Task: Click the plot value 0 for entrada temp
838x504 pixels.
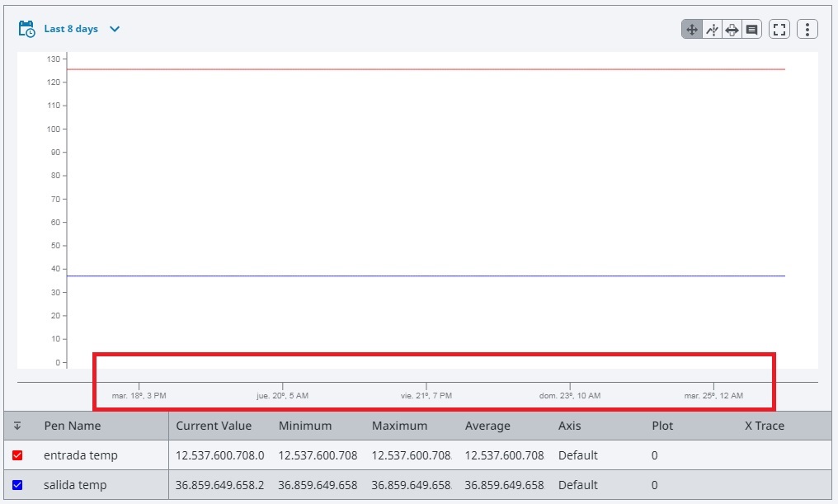Action: 655,455
